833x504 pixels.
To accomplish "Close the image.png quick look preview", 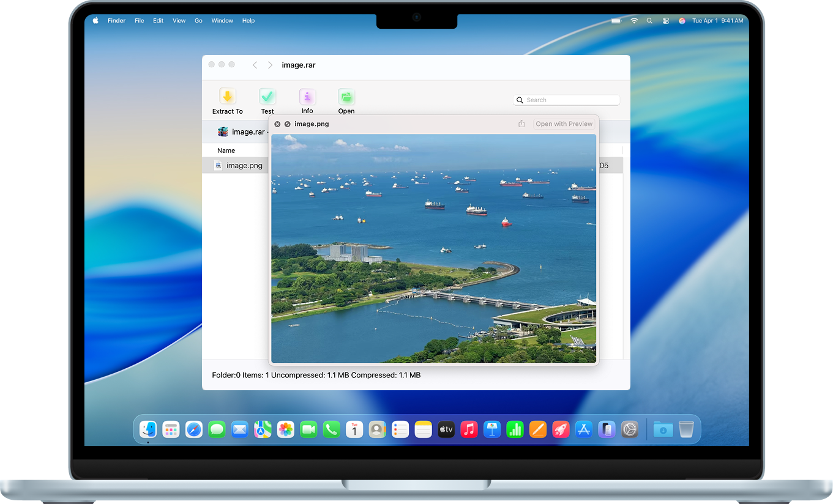I will (x=277, y=124).
